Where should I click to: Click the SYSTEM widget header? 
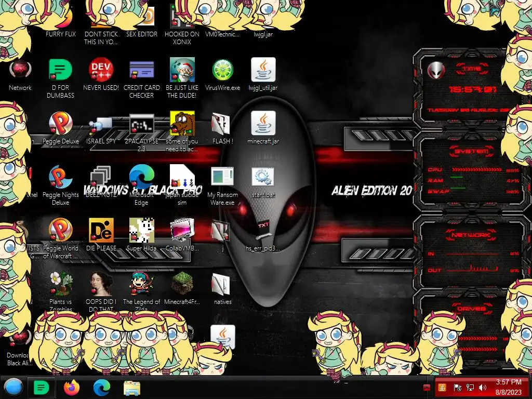(472, 151)
